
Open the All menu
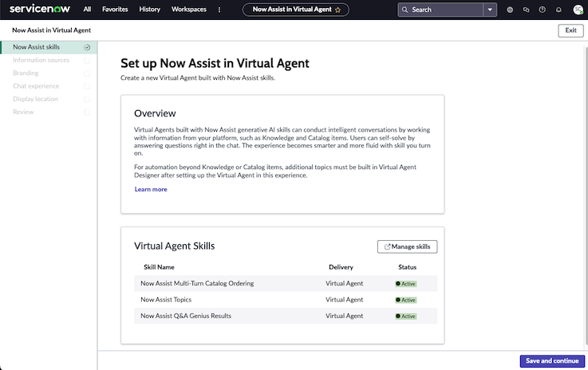tap(87, 10)
